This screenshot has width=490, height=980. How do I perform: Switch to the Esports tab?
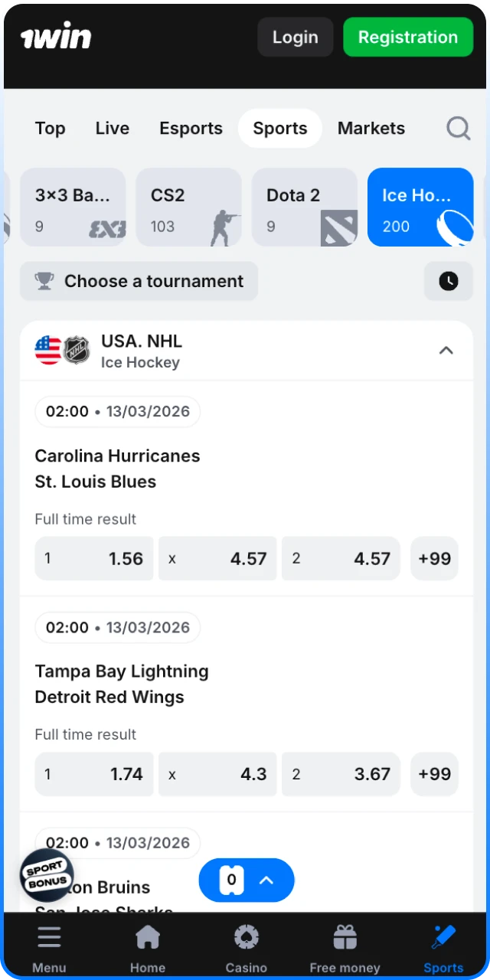[x=191, y=128]
